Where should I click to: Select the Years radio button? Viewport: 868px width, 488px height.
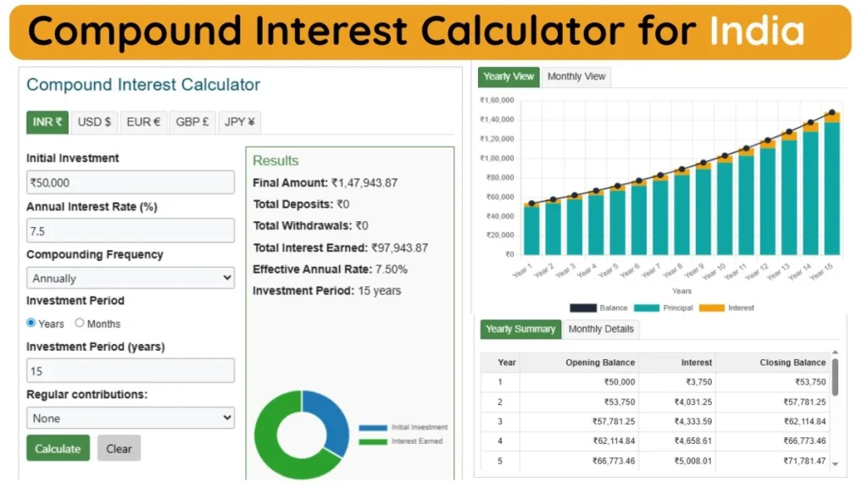[x=31, y=324]
